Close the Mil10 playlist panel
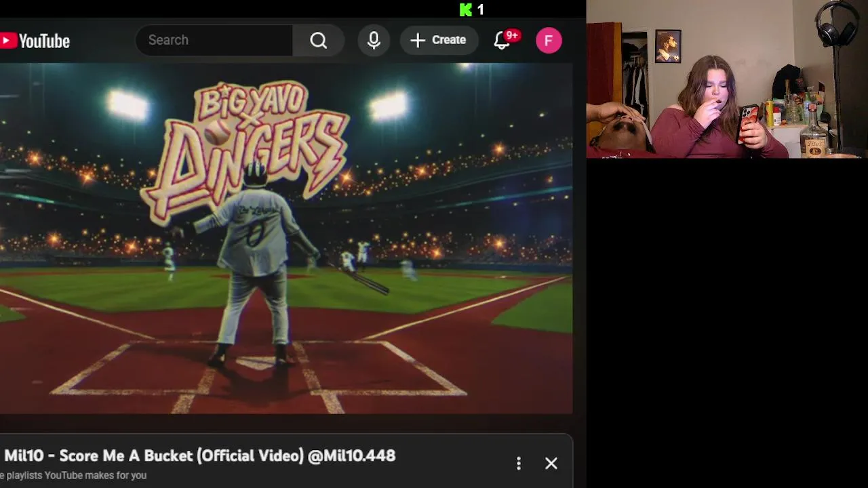868x488 pixels. tap(551, 464)
